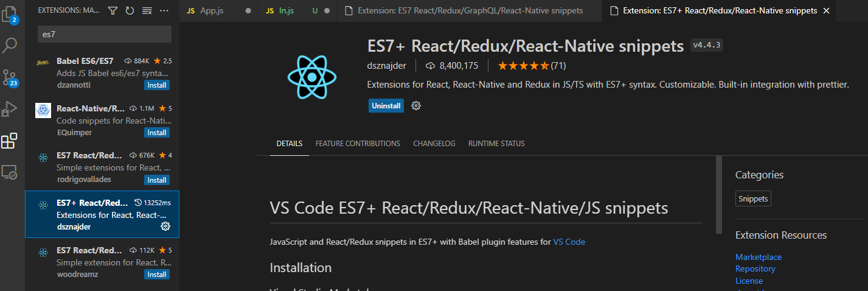The image size is (868, 291).
Task: Open the Remote Explorer icon in the activity bar
Action: click(10, 173)
